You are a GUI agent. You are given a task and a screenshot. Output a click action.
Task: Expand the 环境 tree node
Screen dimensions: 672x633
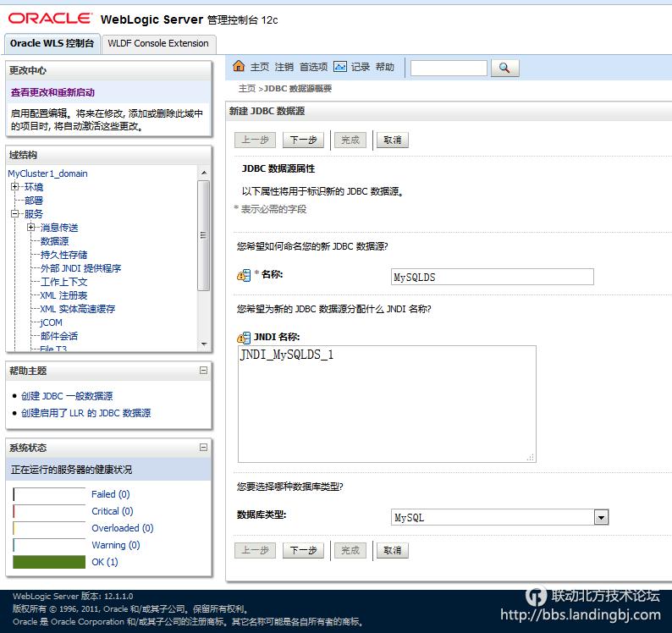point(15,187)
